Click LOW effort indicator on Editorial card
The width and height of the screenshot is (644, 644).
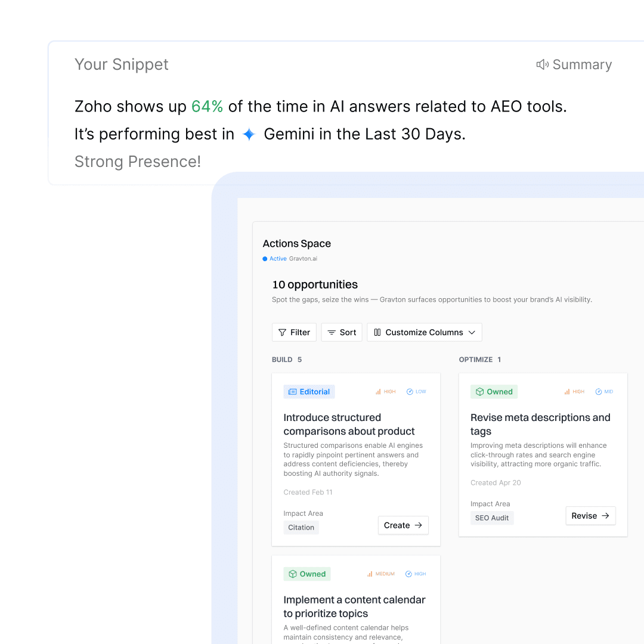(x=416, y=392)
